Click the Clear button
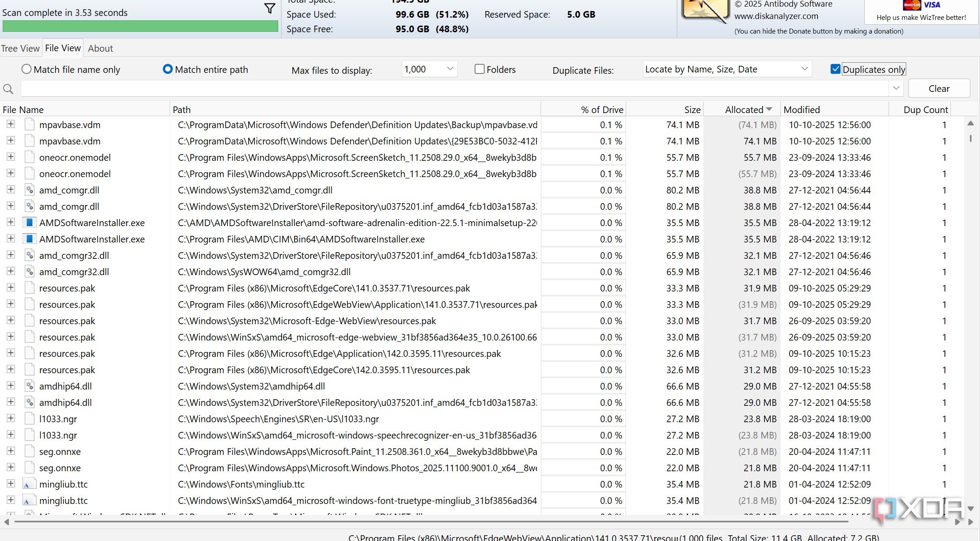 coord(939,88)
